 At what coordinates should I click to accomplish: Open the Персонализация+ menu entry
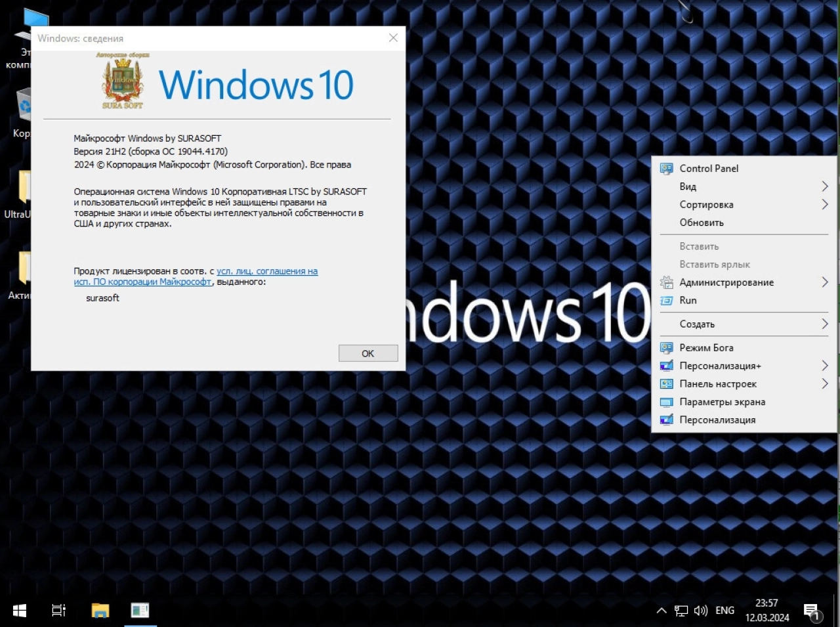coord(744,366)
